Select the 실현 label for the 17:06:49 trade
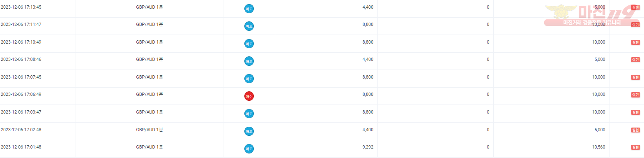 point(635,95)
